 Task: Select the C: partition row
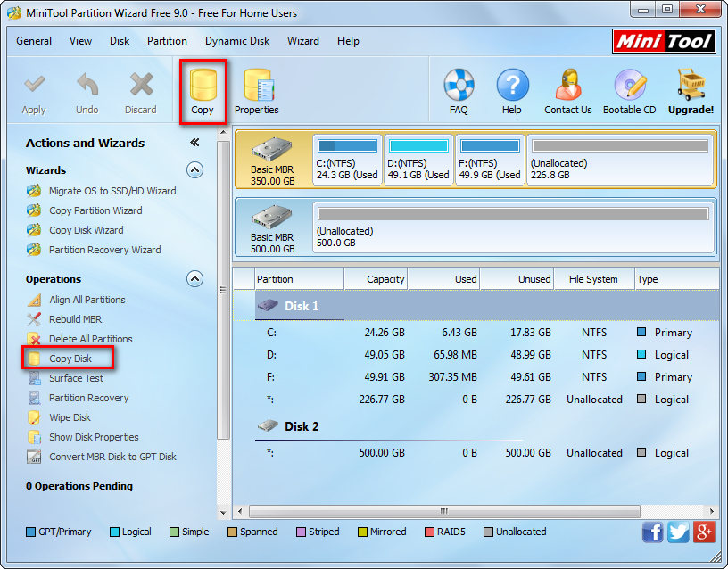point(476,333)
